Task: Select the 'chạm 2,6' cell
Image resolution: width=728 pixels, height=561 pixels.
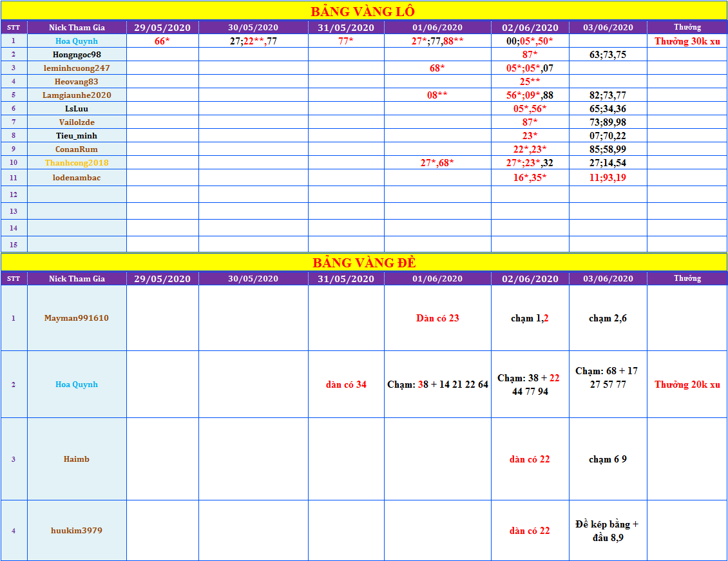Action: (x=608, y=318)
